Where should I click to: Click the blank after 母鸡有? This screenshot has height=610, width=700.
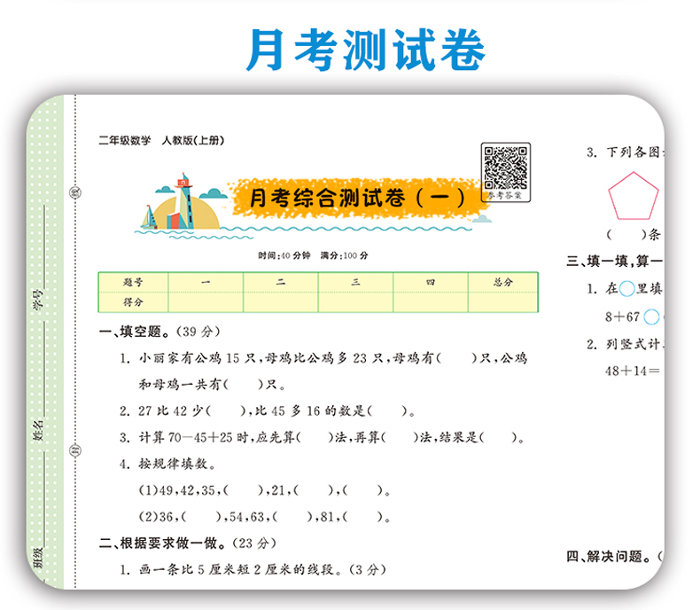tap(458, 358)
